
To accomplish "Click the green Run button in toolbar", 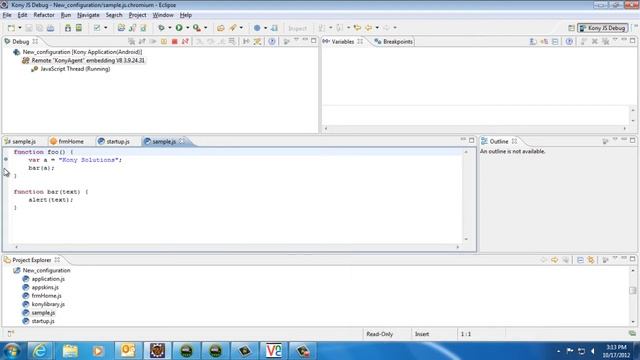I will coord(179,28).
